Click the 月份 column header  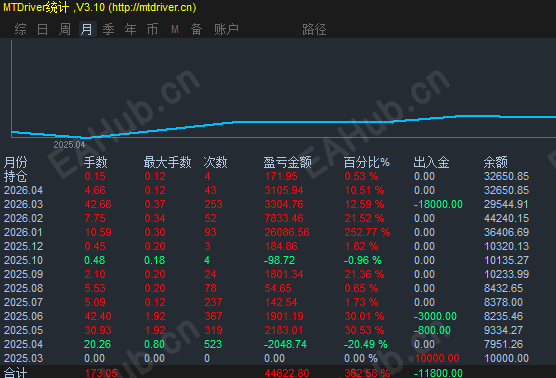click(16, 162)
